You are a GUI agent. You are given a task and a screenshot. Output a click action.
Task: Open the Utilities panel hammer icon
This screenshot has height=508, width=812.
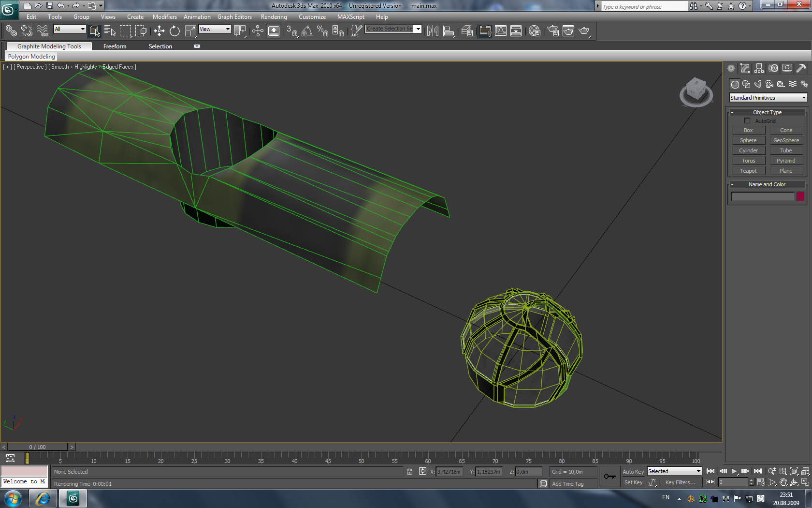pos(801,69)
